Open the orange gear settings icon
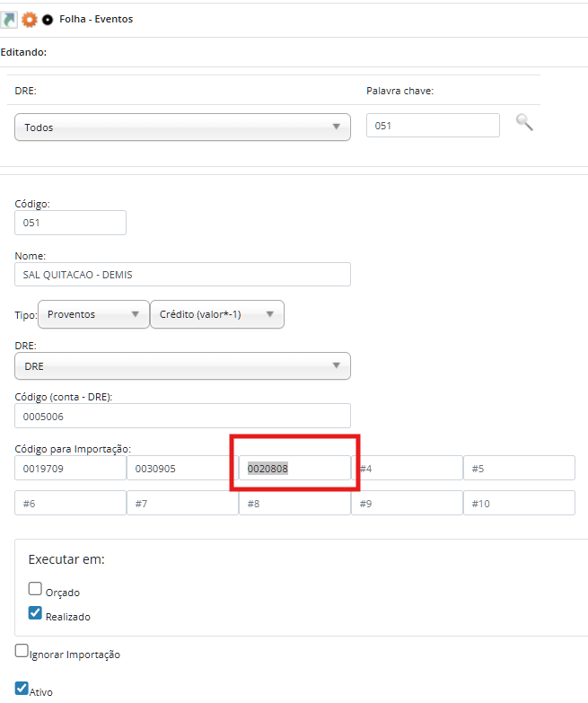The height and width of the screenshot is (703, 588). coord(30,19)
